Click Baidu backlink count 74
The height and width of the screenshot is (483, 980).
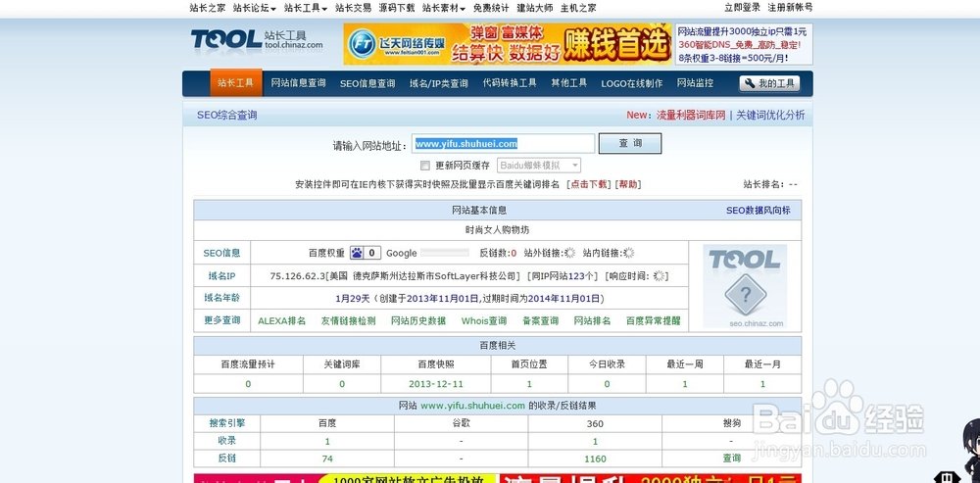point(327,459)
